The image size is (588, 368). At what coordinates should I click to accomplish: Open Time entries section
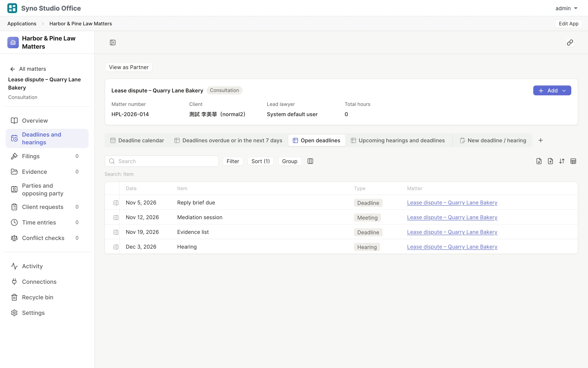[47, 222]
